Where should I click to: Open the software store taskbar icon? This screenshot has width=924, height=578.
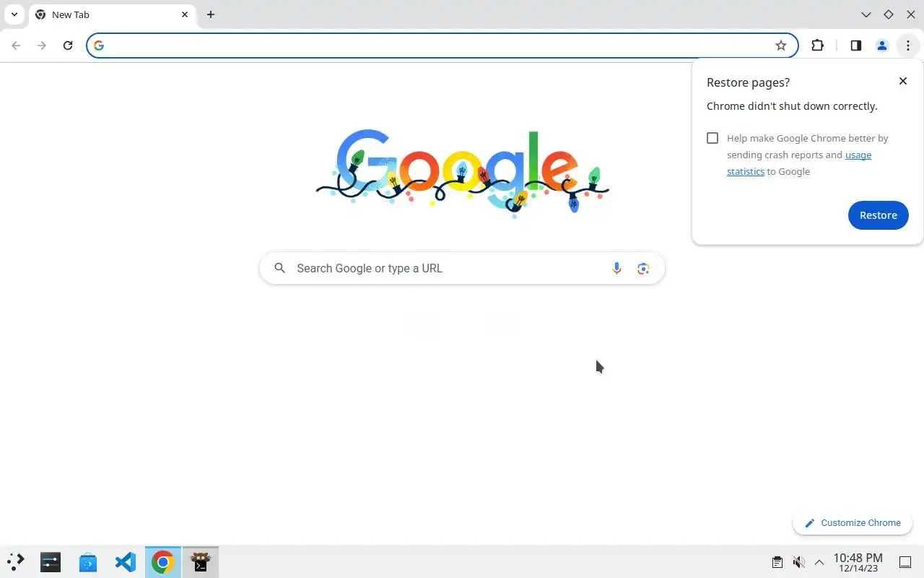click(88, 561)
